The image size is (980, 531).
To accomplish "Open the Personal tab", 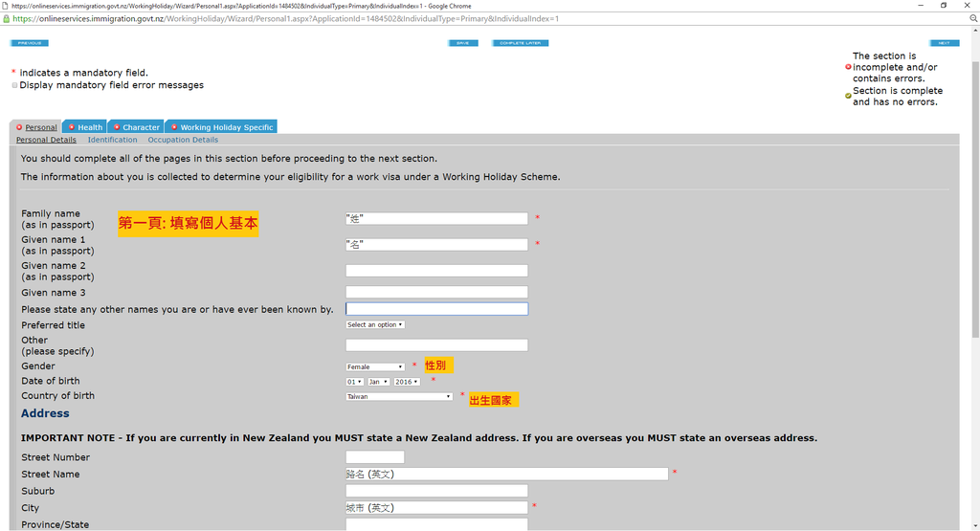I will (36, 127).
